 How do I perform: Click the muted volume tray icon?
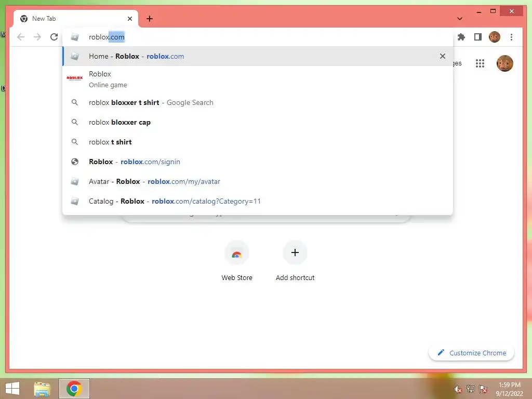click(x=458, y=389)
